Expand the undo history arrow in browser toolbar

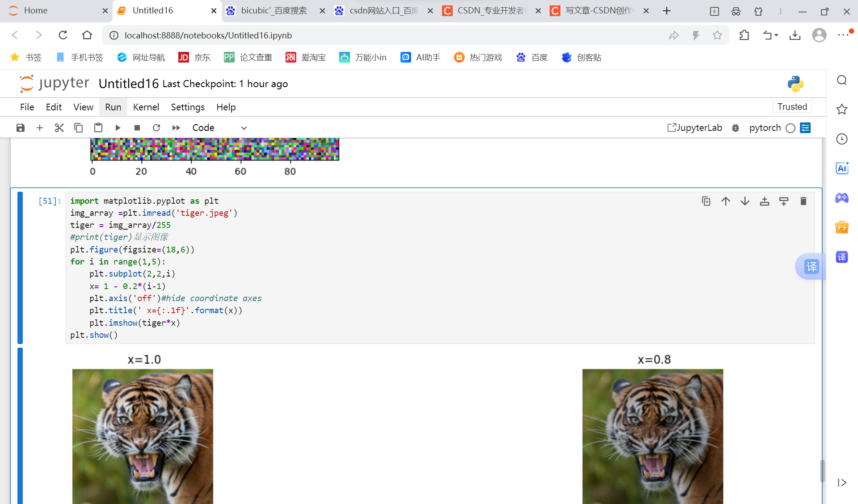pyautogui.click(x=777, y=35)
